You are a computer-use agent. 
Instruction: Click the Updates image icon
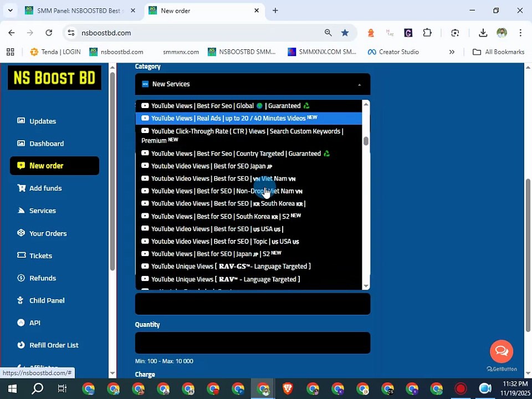21,121
